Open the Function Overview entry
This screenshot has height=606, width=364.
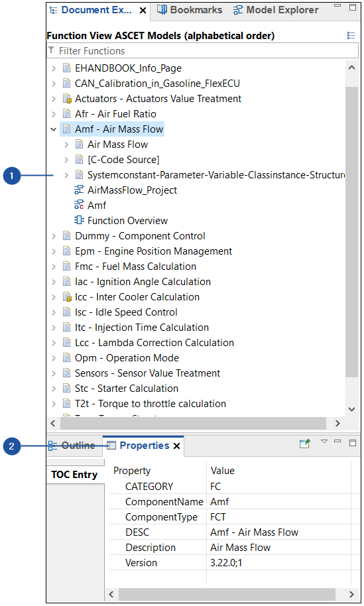point(127,221)
